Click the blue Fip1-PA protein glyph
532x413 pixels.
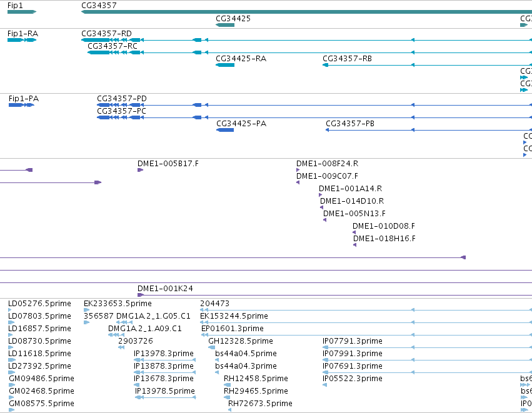pyautogui.click(x=21, y=105)
